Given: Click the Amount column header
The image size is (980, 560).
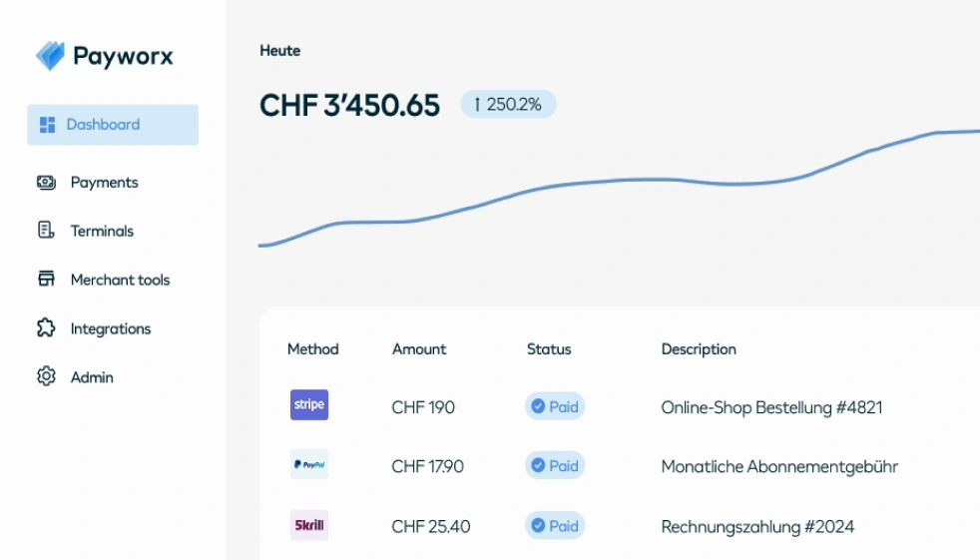Looking at the screenshot, I should click(419, 348).
